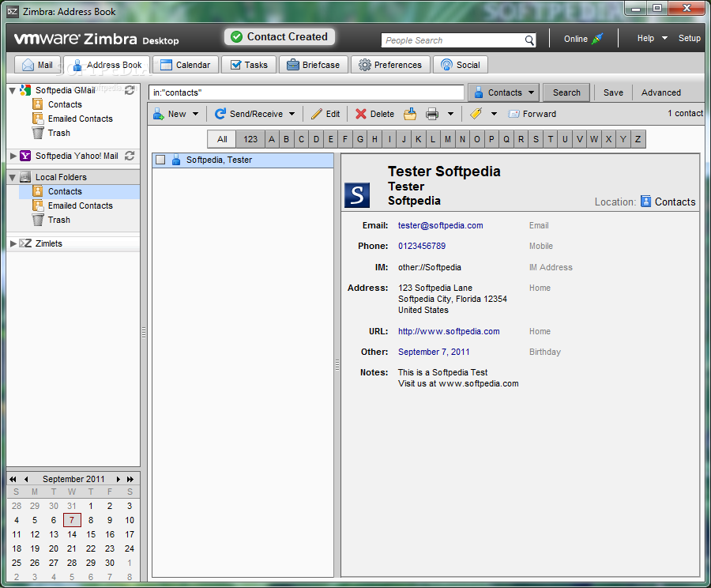Refresh the Softpedia GMail account
This screenshot has height=588, width=711.
130,90
